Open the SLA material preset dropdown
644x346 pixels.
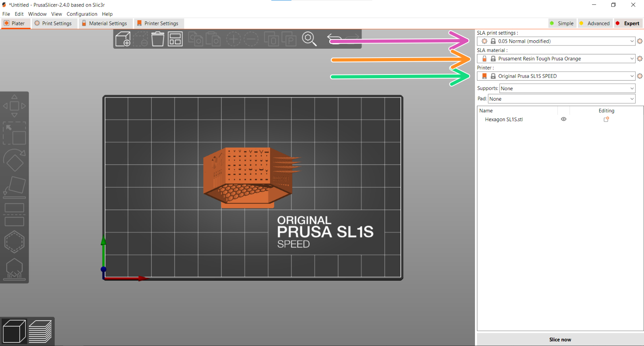click(x=556, y=59)
